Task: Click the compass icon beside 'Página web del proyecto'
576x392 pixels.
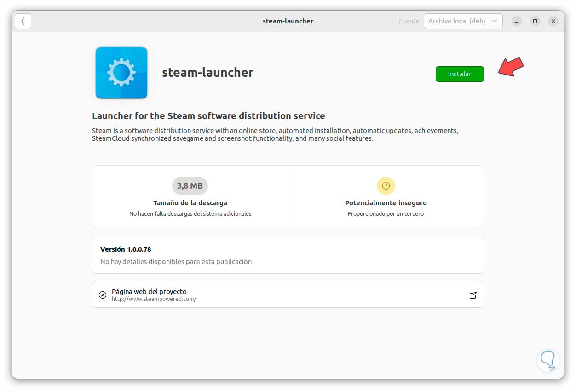Action: [x=103, y=295]
